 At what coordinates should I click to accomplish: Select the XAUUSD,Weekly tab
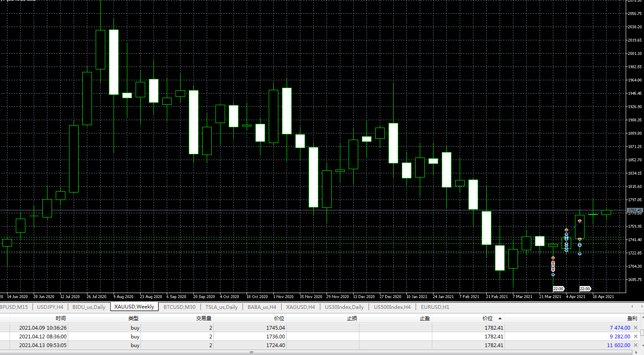point(134,307)
